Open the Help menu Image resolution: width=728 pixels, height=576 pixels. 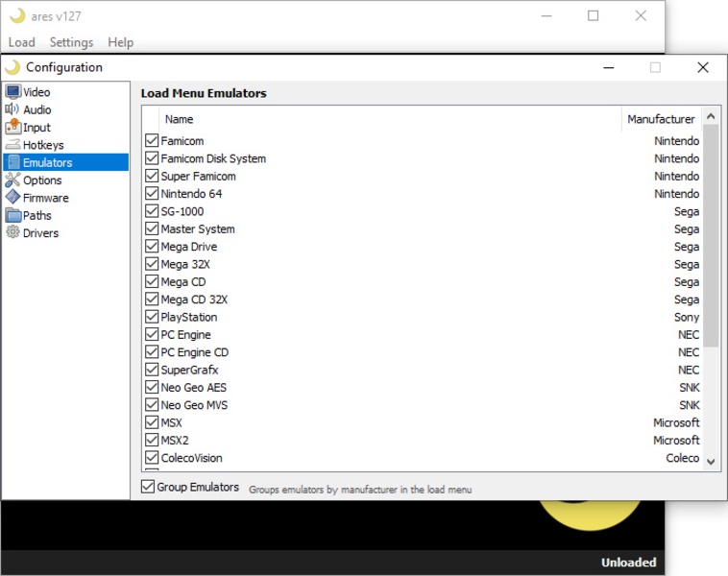(120, 42)
